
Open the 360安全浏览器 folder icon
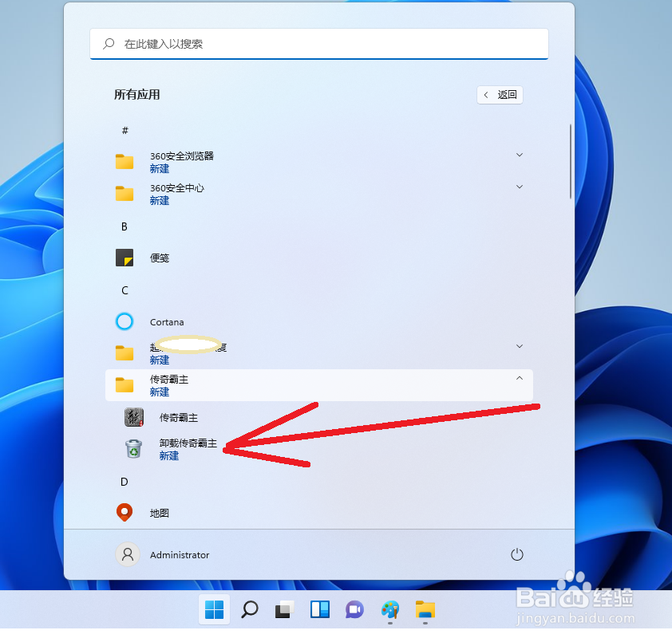pyautogui.click(x=125, y=161)
